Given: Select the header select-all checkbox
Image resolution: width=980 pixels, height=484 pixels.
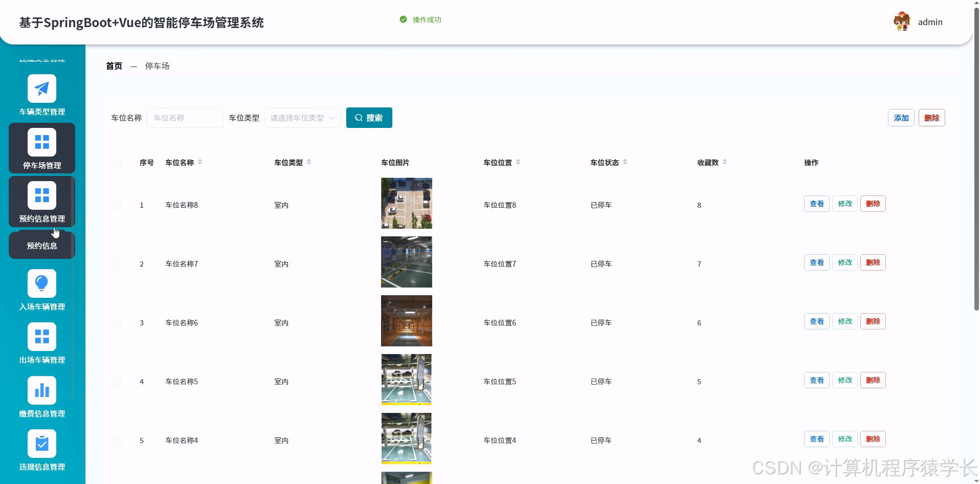Looking at the screenshot, I should coord(118,163).
